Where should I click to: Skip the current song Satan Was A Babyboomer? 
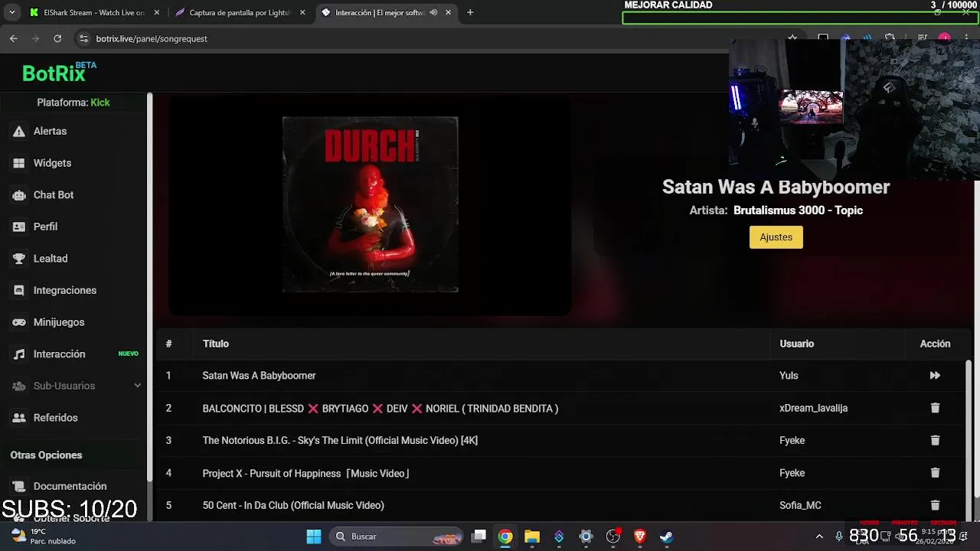pos(935,376)
